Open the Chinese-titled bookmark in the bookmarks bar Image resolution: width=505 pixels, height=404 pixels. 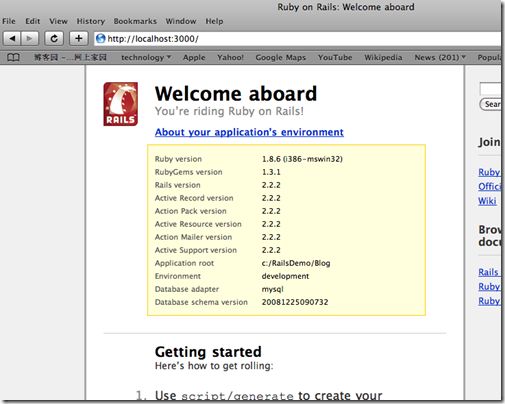click(x=70, y=57)
